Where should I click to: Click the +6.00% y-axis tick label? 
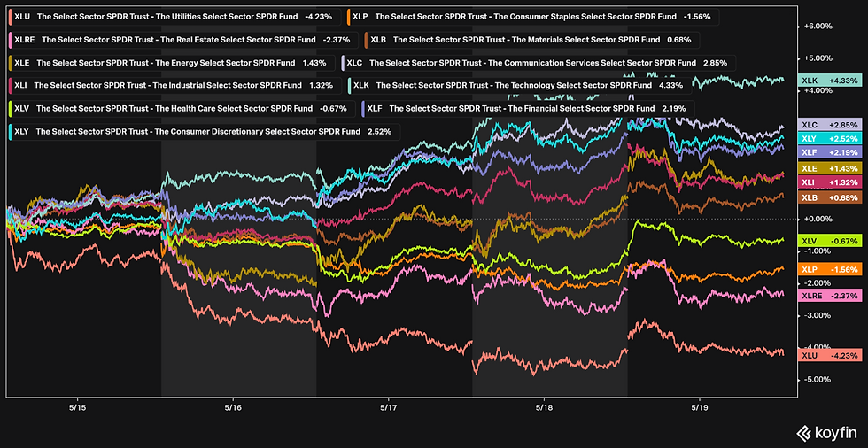click(x=817, y=26)
